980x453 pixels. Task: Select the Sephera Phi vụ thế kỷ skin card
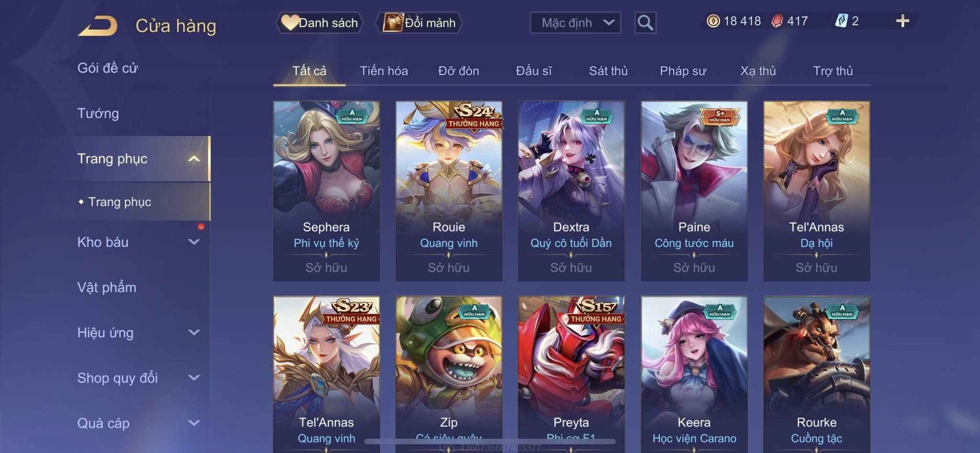pyautogui.click(x=326, y=191)
